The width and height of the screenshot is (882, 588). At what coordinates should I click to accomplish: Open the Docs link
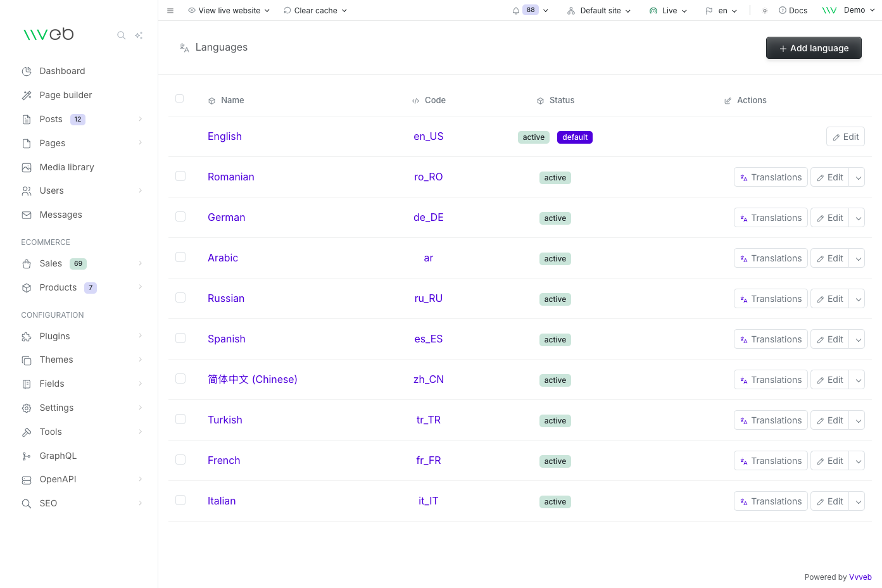pos(793,11)
